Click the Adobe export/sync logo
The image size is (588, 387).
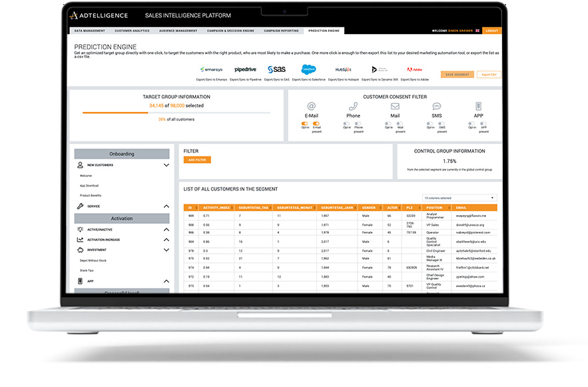coord(414,69)
